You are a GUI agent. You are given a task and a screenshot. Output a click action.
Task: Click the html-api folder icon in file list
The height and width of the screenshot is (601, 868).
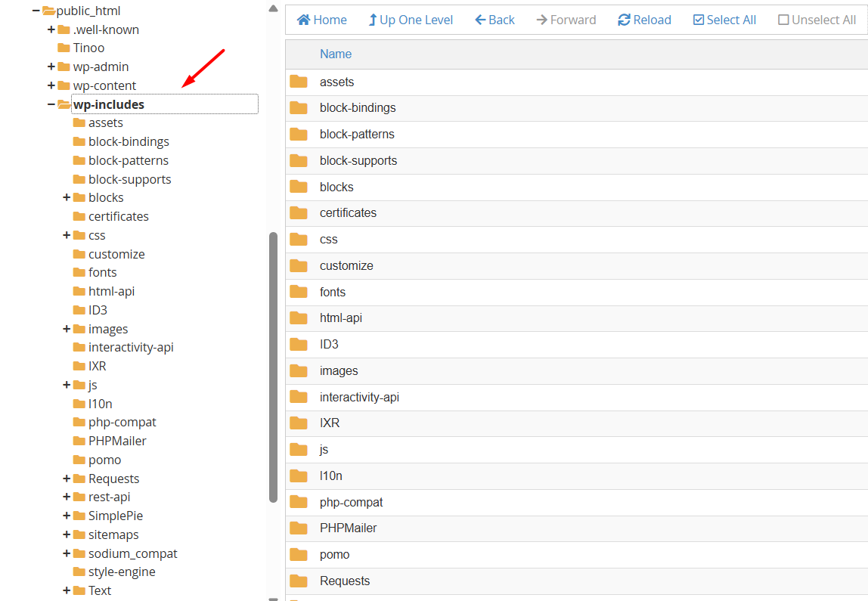299,318
